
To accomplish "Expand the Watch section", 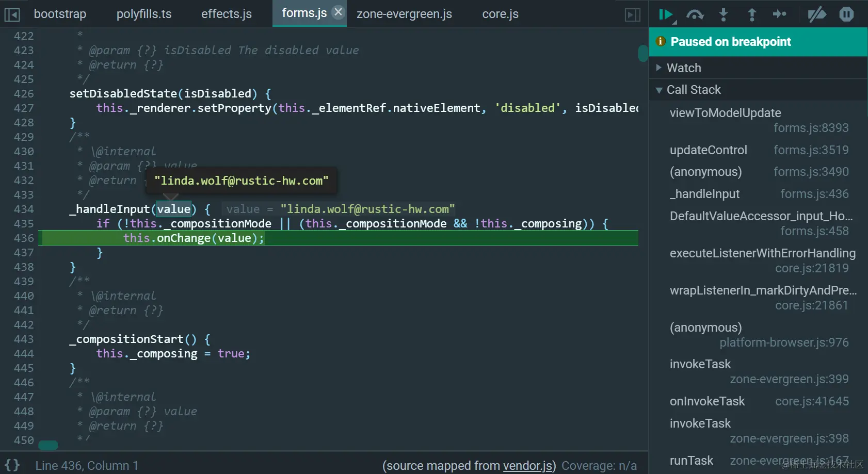I will (758, 68).
